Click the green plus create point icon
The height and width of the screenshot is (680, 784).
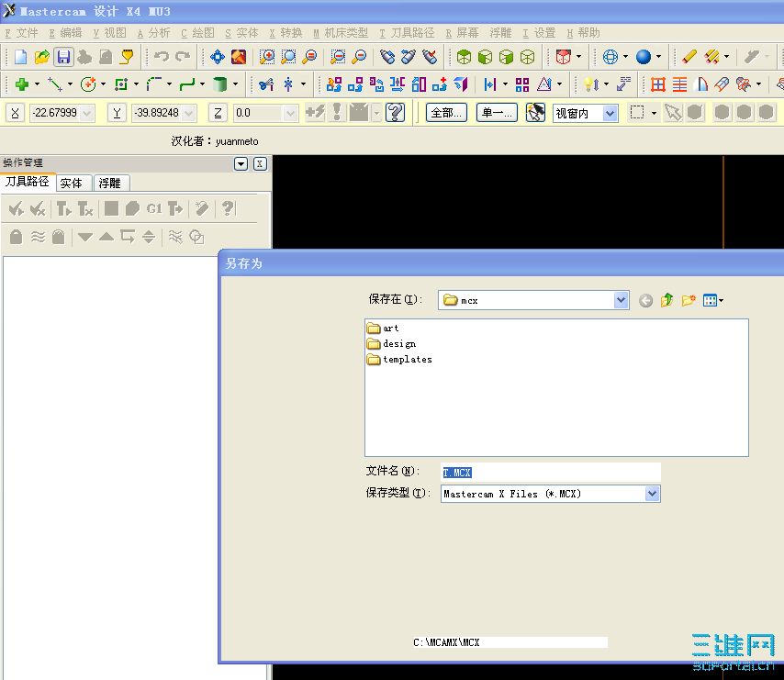[x=21, y=84]
